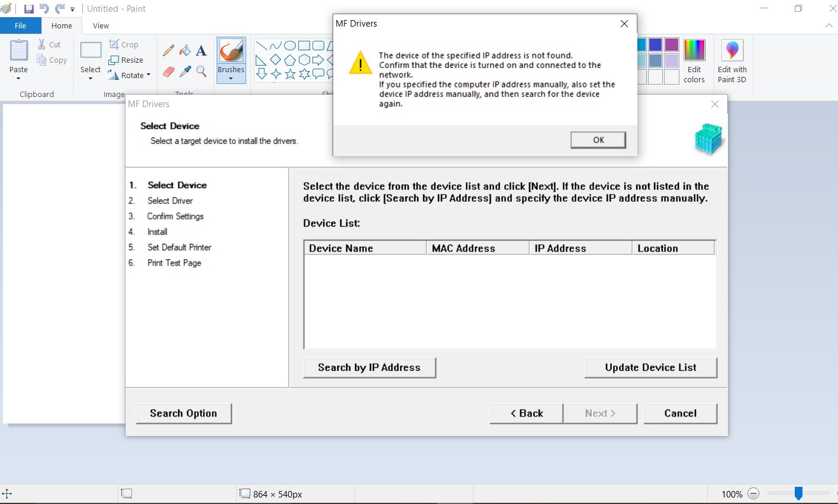
Task: Open the File menu
Action: pos(21,25)
